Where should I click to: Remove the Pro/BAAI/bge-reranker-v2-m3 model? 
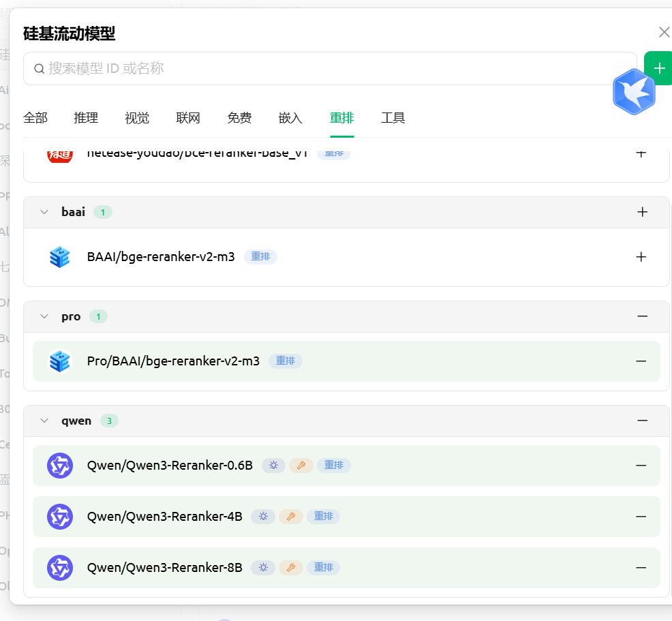(641, 361)
